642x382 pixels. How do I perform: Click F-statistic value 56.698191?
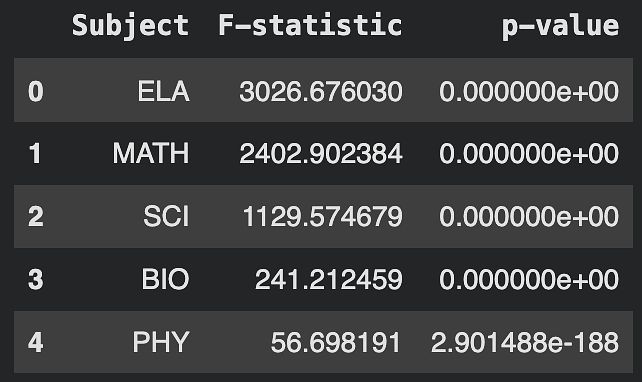[336, 342]
